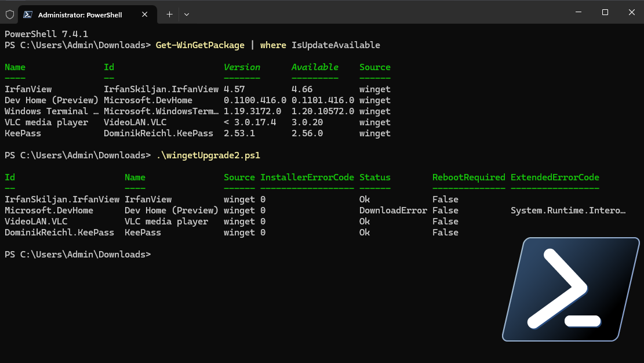
Task: Click the Available column header
Action: (315, 67)
